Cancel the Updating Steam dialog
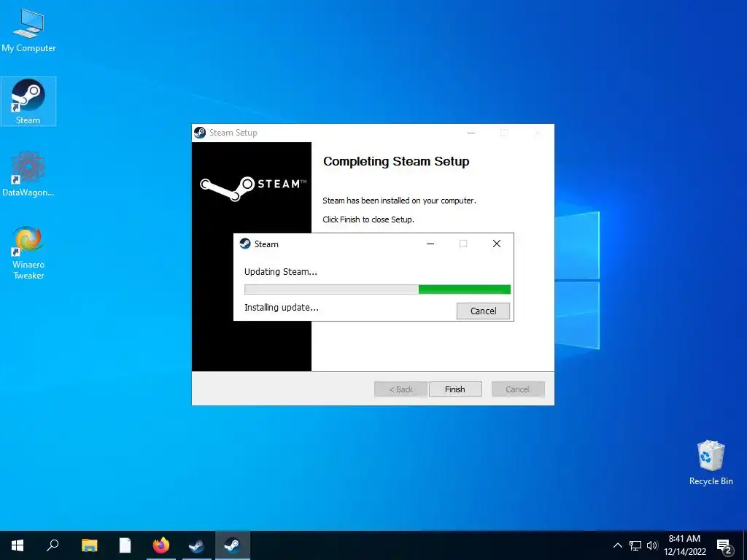This screenshot has width=747, height=560. (x=483, y=311)
